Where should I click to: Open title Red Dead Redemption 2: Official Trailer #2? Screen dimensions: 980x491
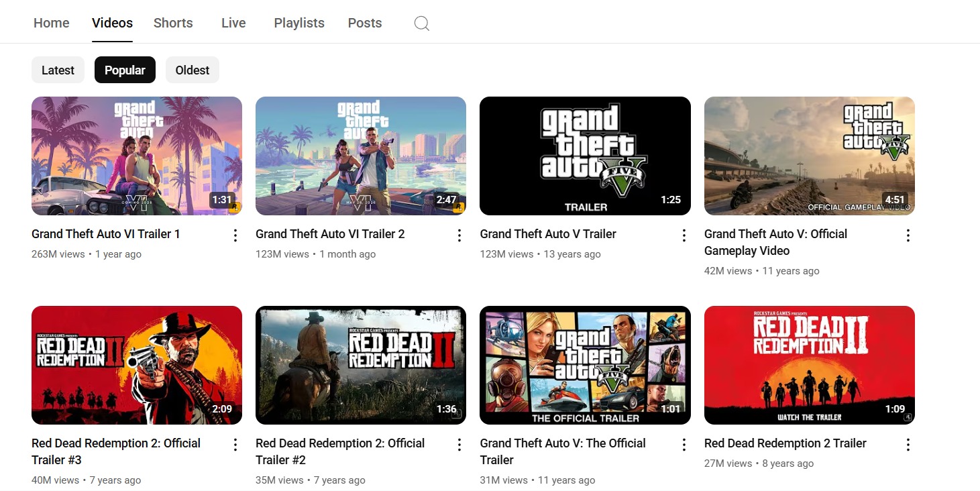point(340,451)
